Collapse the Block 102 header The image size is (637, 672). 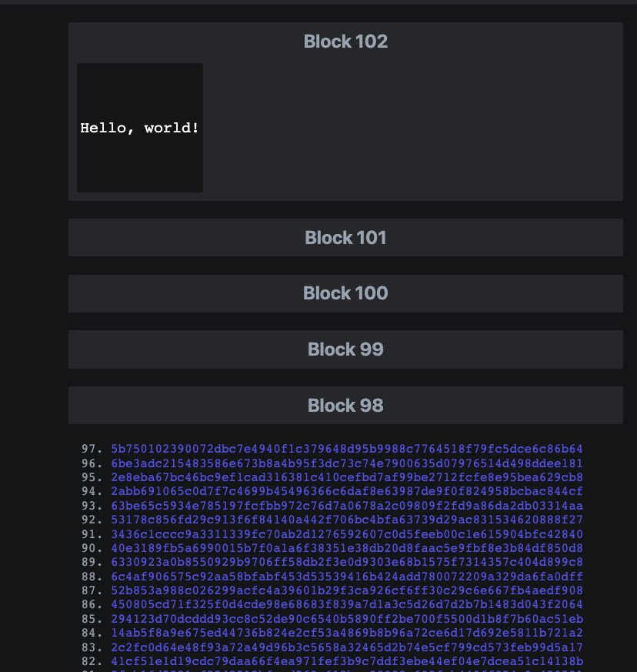[x=345, y=42]
